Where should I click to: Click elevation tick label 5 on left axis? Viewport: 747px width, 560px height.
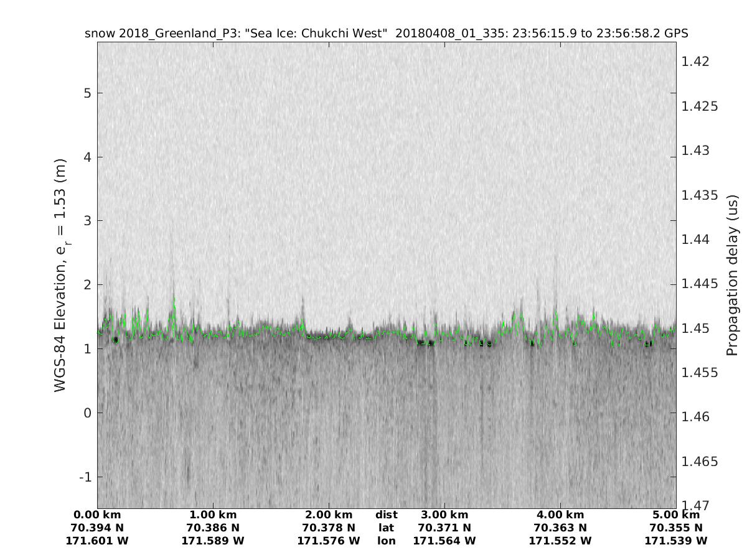[x=88, y=93]
